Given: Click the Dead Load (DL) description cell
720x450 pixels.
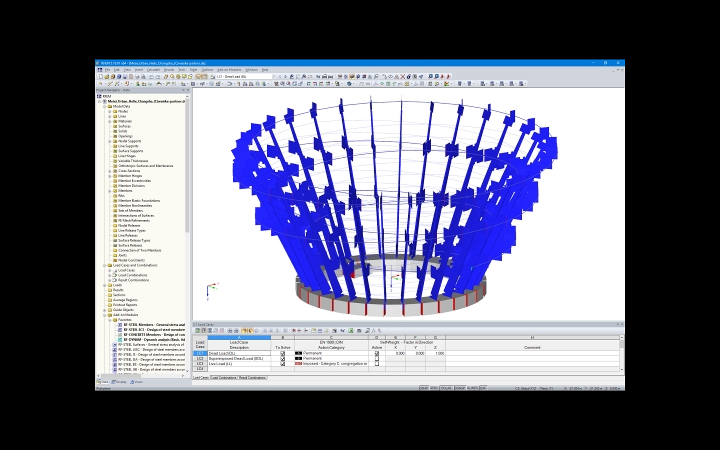Looking at the screenshot, I should click(x=239, y=354).
